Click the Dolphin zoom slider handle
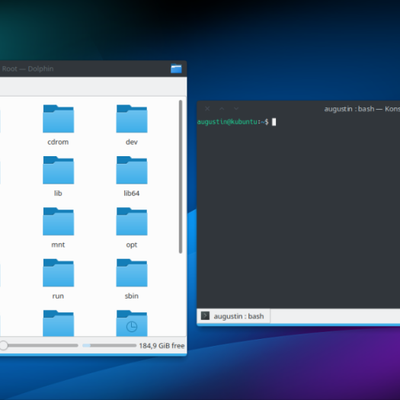The image size is (400, 400). pos(3,345)
